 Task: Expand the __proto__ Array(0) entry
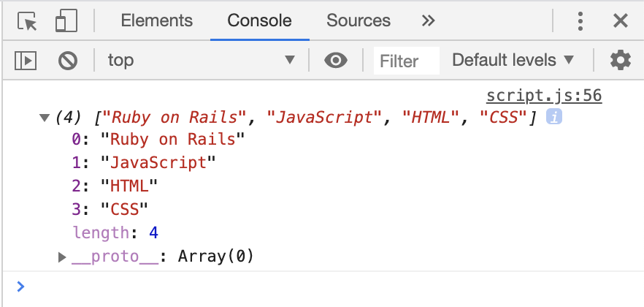click(x=63, y=257)
